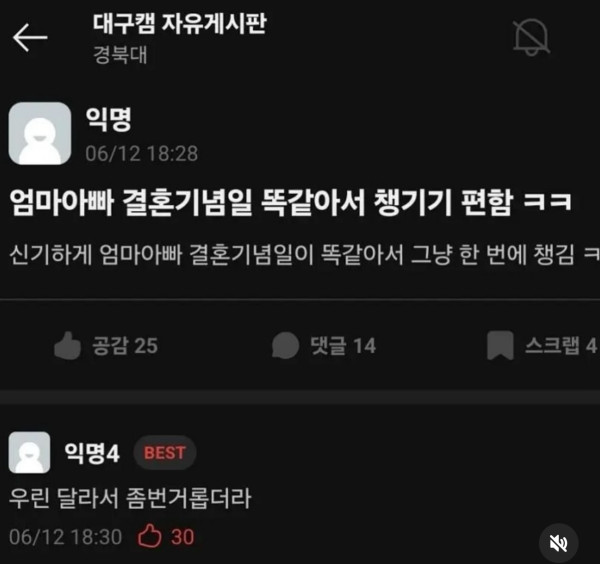Tap the comment like count 30
This screenshot has height=564, width=600.
pyautogui.click(x=183, y=537)
